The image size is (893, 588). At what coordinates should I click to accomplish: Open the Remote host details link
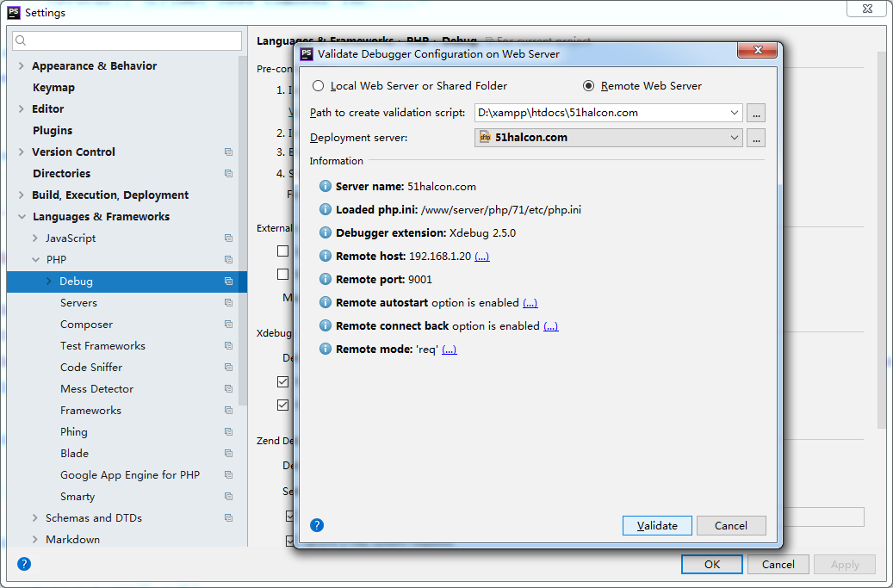482,257
